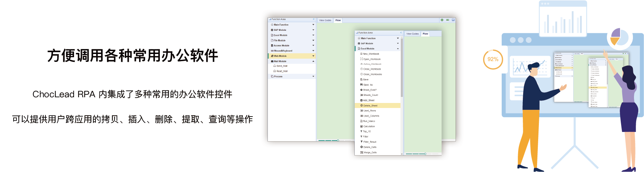Click the green round icon in top-right toolbar
The width and height of the screenshot is (644, 172).
click(442, 20)
